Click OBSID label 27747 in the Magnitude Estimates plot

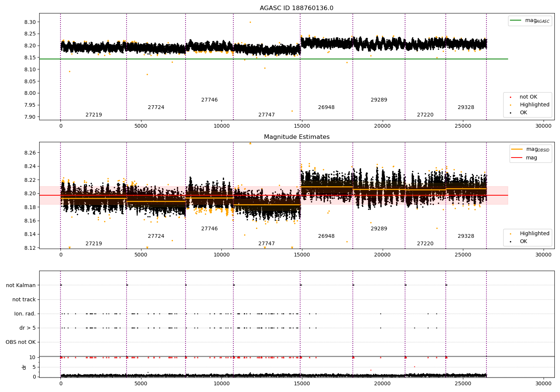coord(267,244)
